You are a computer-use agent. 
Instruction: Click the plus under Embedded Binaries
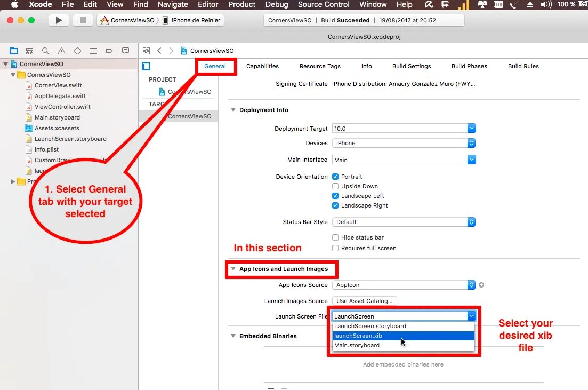point(271,387)
